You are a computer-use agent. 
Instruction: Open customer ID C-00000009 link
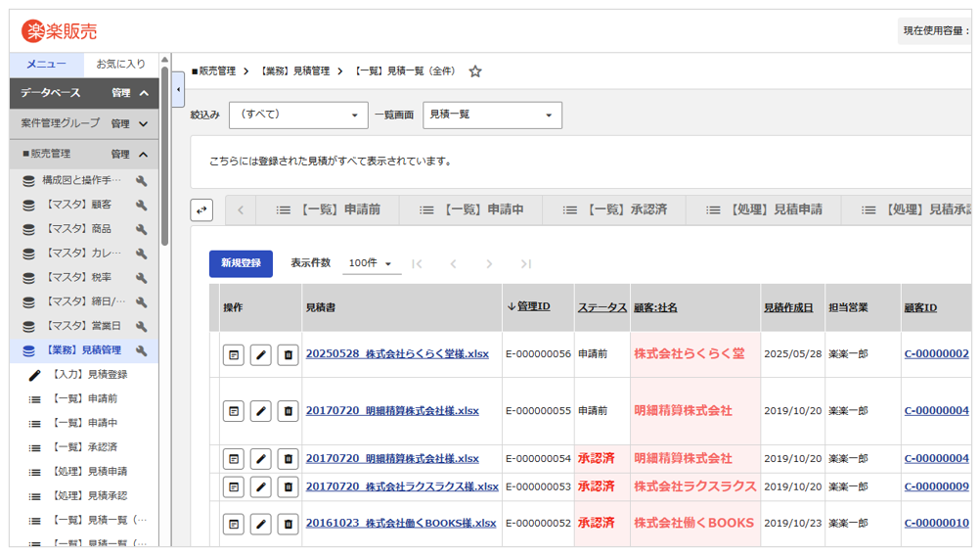click(x=936, y=486)
